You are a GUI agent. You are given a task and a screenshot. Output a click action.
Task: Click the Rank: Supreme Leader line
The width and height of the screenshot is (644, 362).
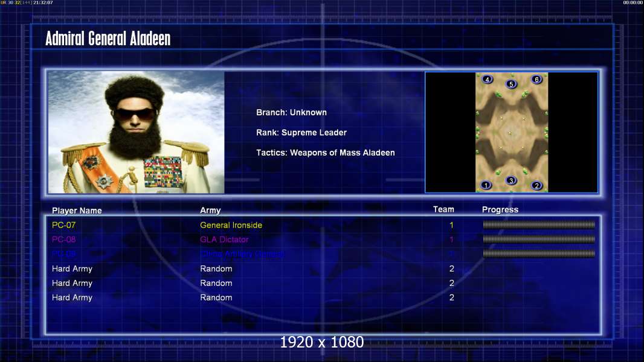[x=301, y=132]
